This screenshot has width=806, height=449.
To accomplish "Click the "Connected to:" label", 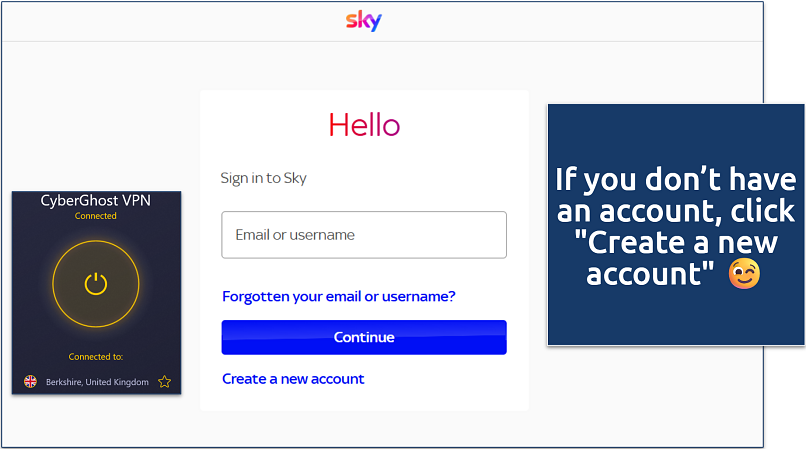I will coord(96,357).
